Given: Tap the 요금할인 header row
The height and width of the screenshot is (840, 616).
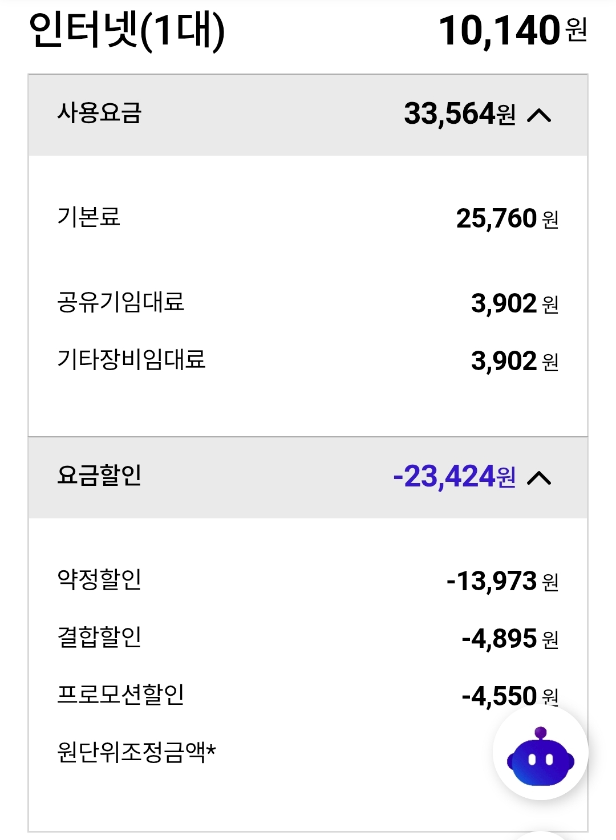Looking at the screenshot, I should click(x=308, y=478).
